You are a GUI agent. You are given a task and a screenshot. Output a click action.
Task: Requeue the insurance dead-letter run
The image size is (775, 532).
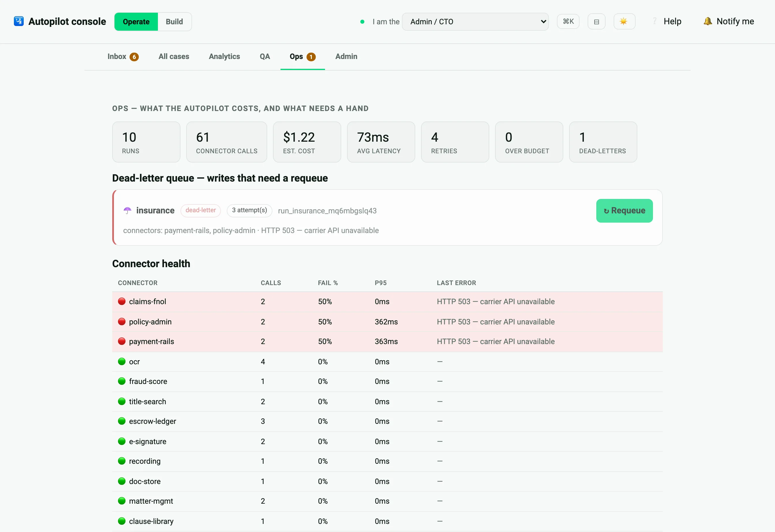[624, 211]
